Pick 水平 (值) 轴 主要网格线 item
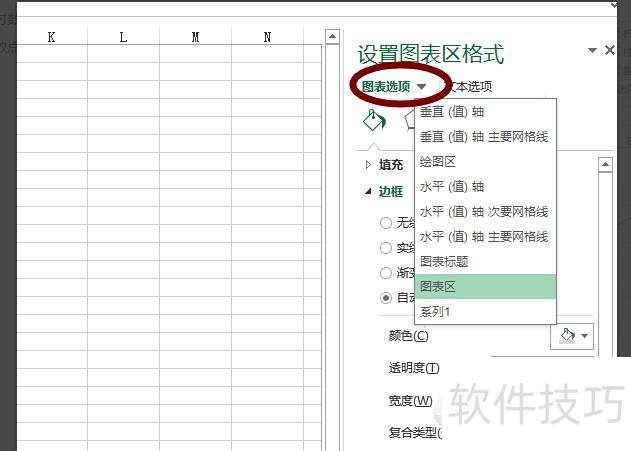The image size is (631, 451). [485, 237]
